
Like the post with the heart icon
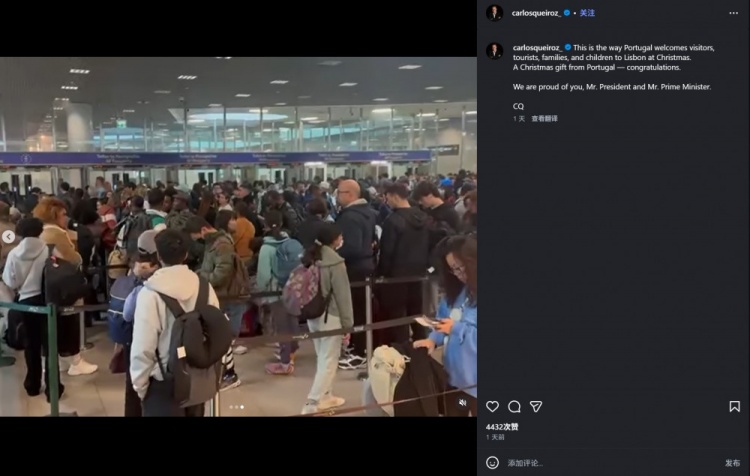[492, 407]
